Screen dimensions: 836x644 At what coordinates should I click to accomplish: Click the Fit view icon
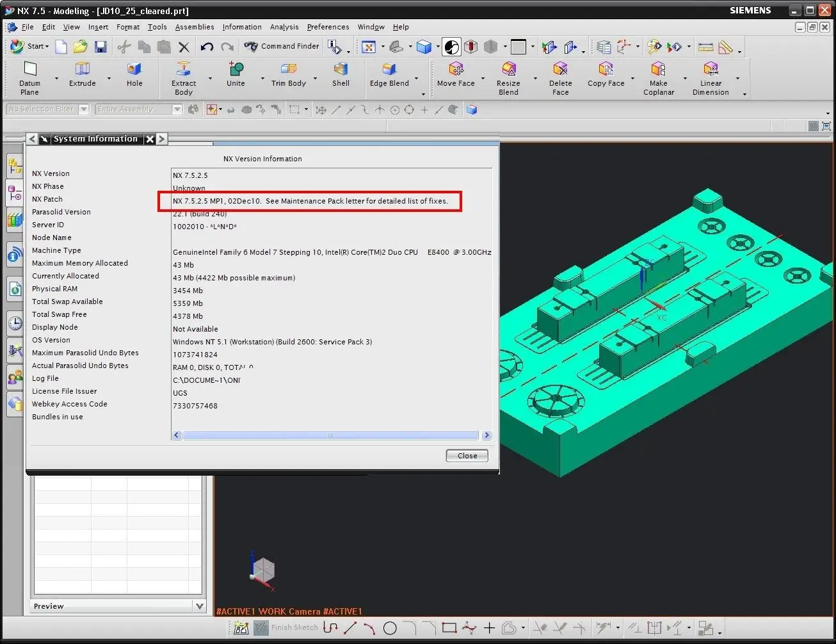tap(369, 47)
